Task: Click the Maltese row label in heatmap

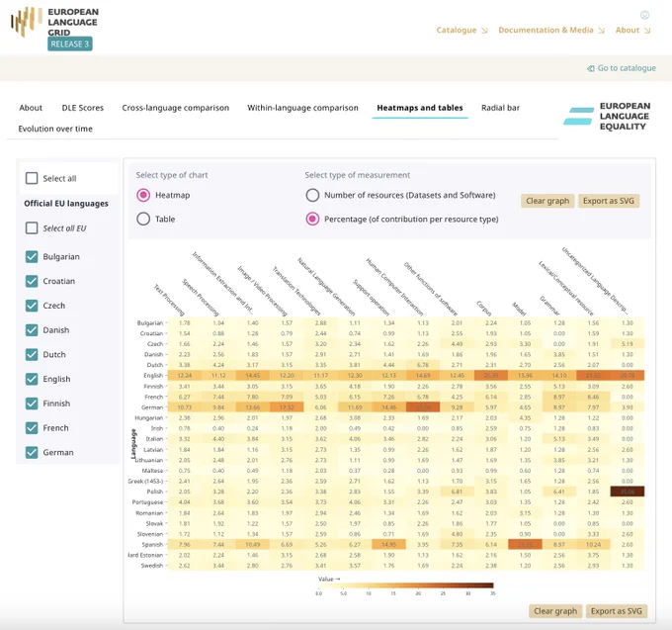Action: 152,471
